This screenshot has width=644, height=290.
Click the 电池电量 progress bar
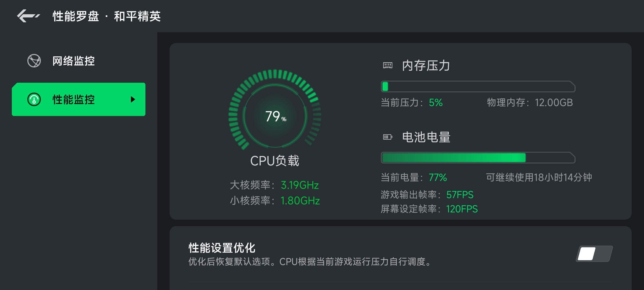(478, 158)
